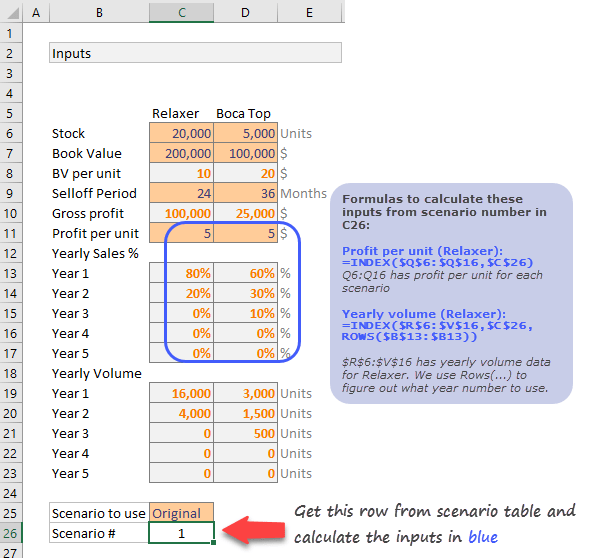Select Relaxer Year 1 sales 80%
The width and height of the screenshot is (590, 558).
point(181,273)
